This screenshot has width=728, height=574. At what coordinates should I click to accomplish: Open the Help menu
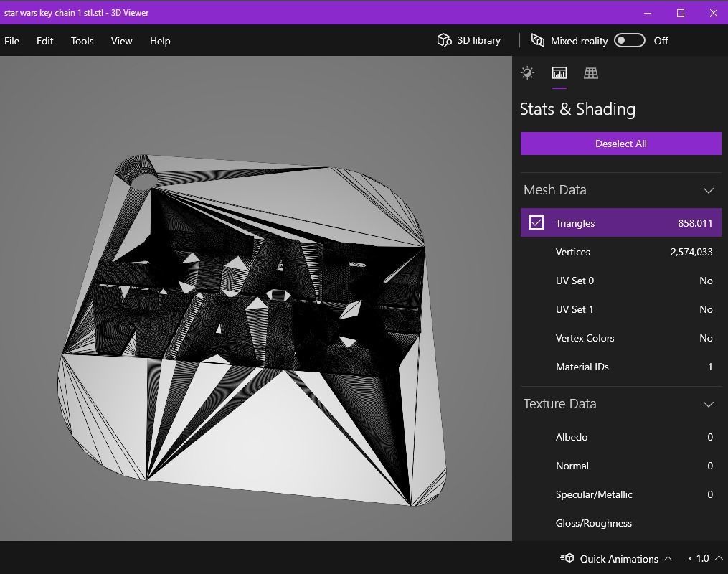coord(160,41)
